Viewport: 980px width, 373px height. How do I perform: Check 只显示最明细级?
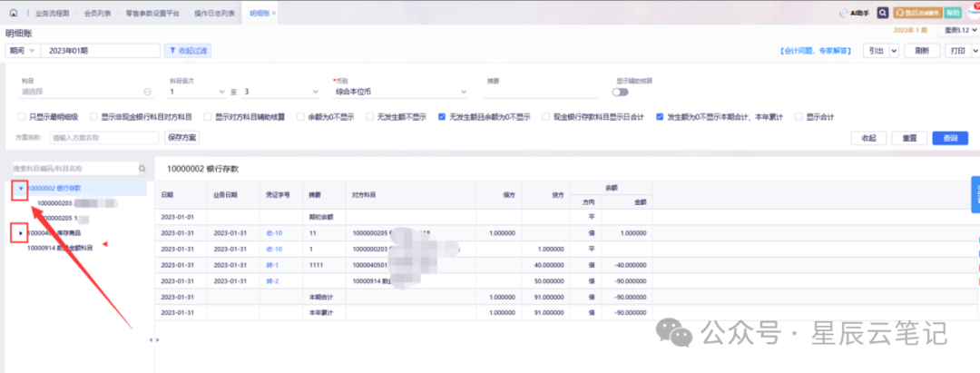[22, 117]
